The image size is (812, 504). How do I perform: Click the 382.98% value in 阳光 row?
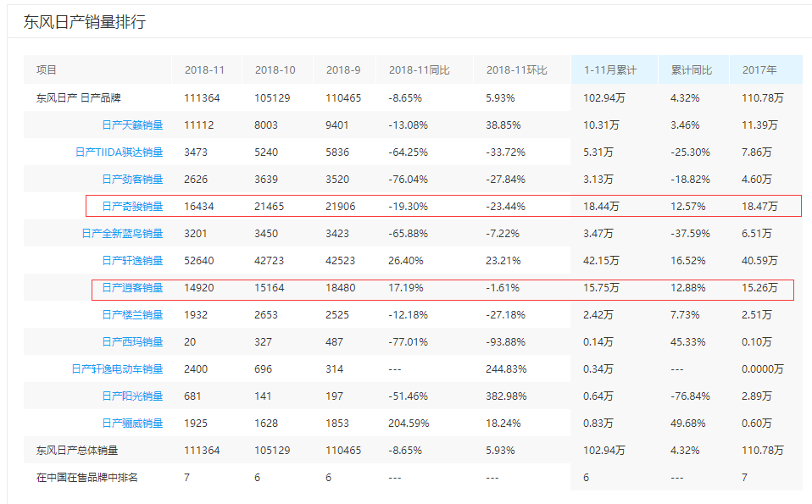pyautogui.click(x=506, y=396)
